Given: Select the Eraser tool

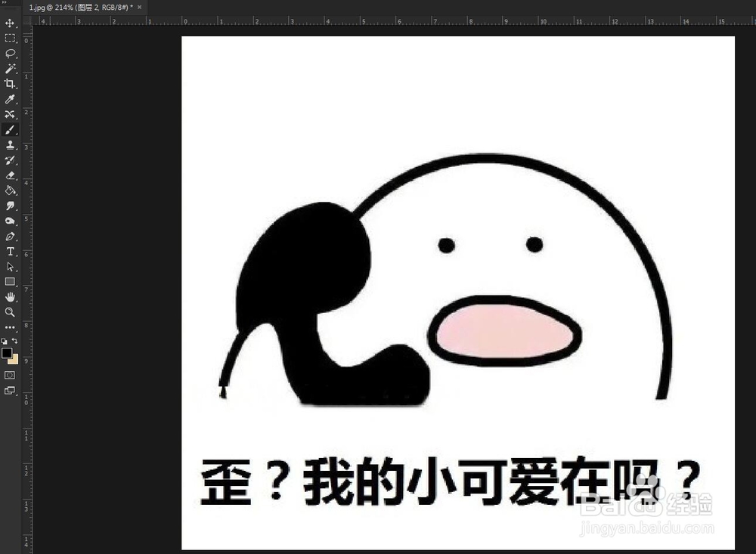Looking at the screenshot, I should [x=10, y=175].
